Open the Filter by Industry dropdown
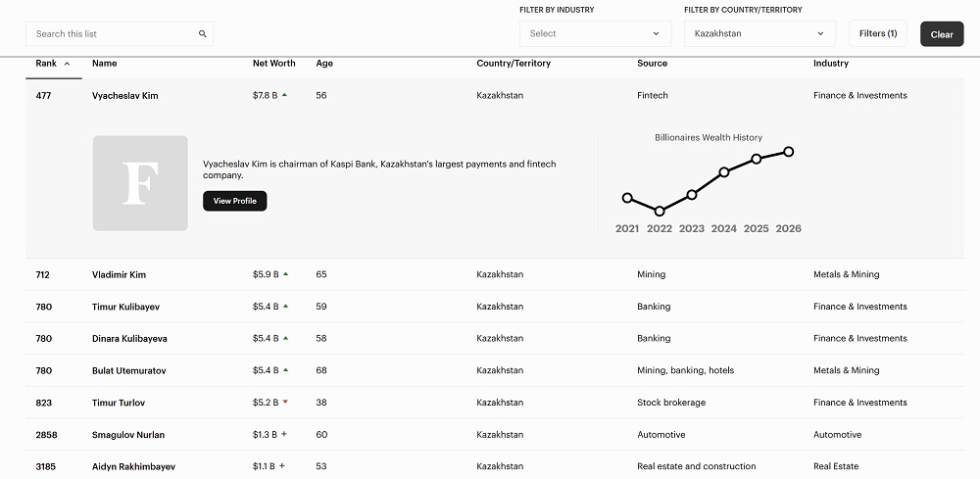 pos(595,33)
